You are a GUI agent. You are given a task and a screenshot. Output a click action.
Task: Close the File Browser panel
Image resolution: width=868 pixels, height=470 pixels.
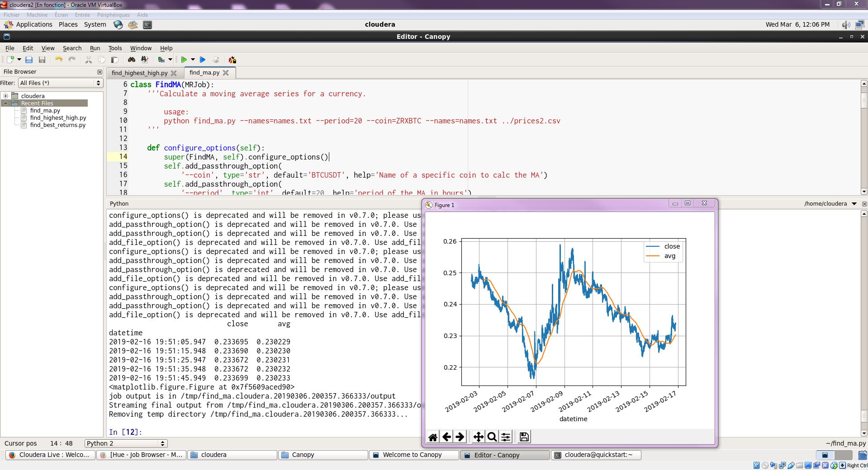coord(100,72)
